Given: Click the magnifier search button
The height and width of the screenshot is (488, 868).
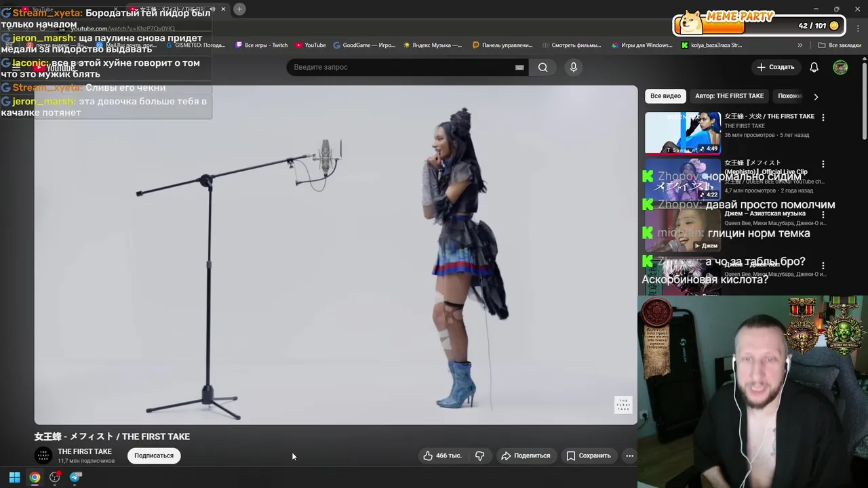Looking at the screenshot, I should pyautogui.click(x=542, y=67).
